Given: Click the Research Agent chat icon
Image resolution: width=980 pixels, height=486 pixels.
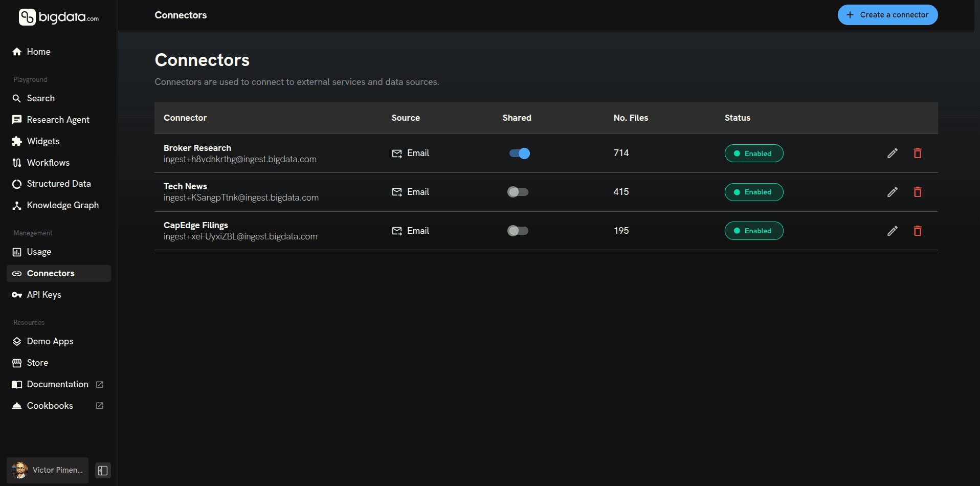Looking at the screenshot, I should click(x=17, y=120).
